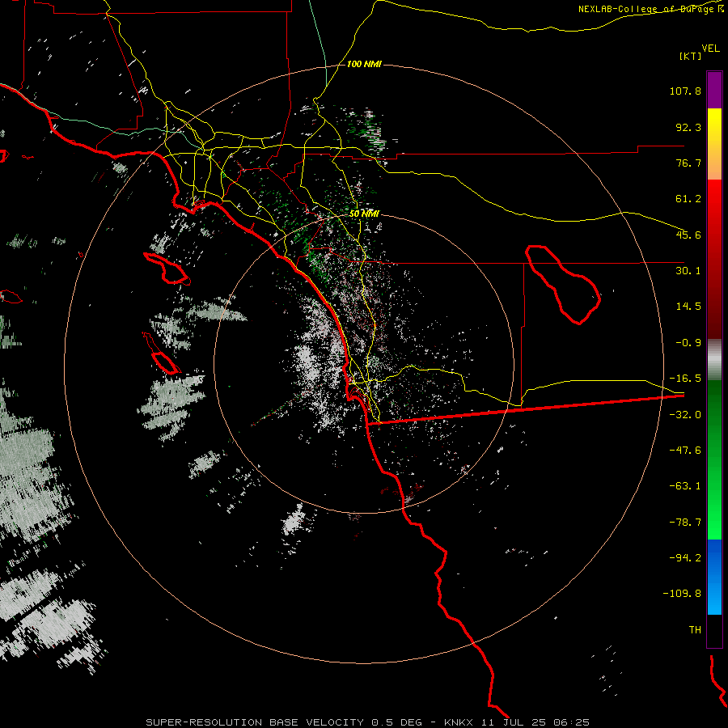Click the [KT] units label
728x728 pixels.
coord(691,56)
